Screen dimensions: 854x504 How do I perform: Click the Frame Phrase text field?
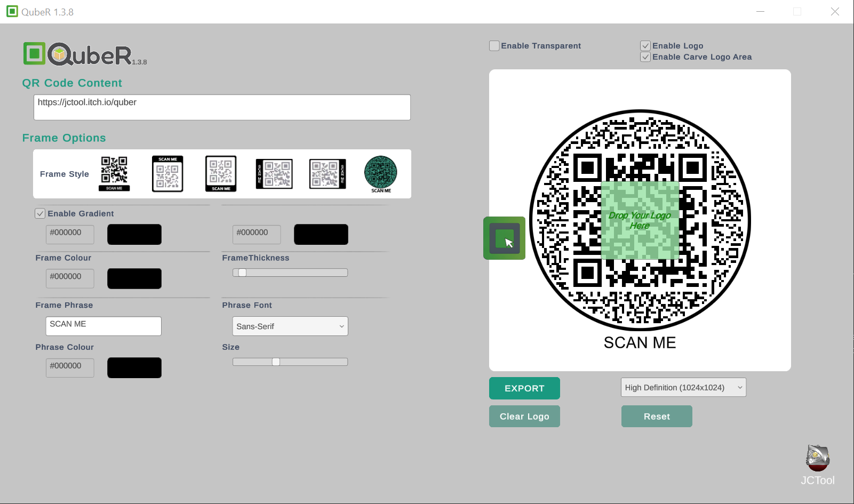[x=103, y=326]
